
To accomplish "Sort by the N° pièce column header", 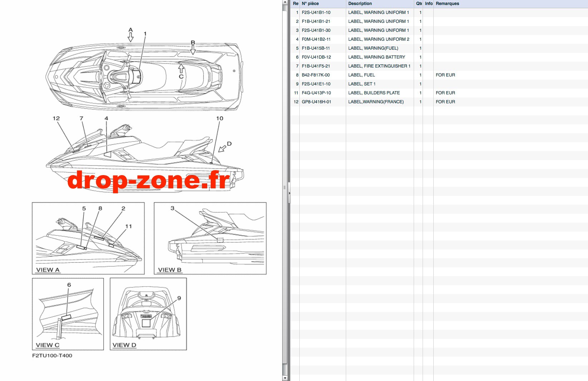I will pos(323,4).
